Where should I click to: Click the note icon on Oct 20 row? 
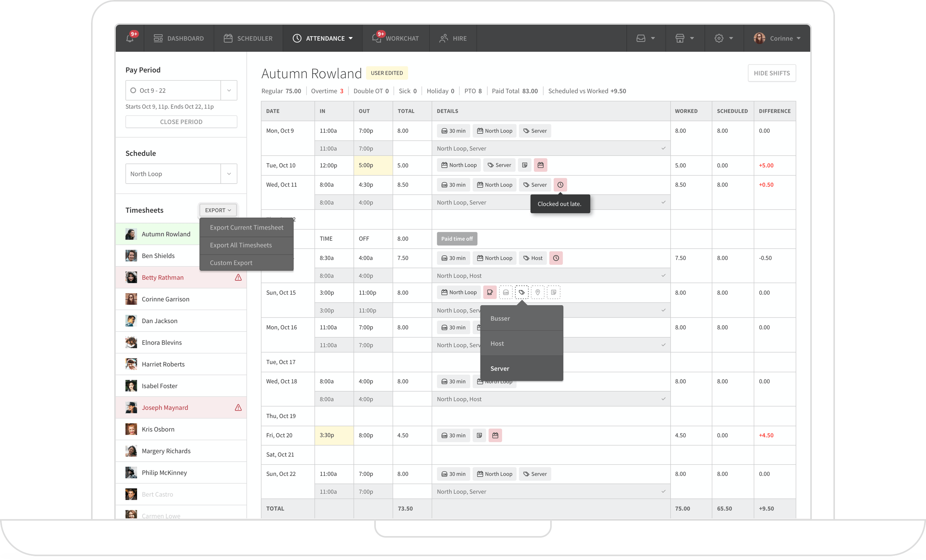click(479, 435)
